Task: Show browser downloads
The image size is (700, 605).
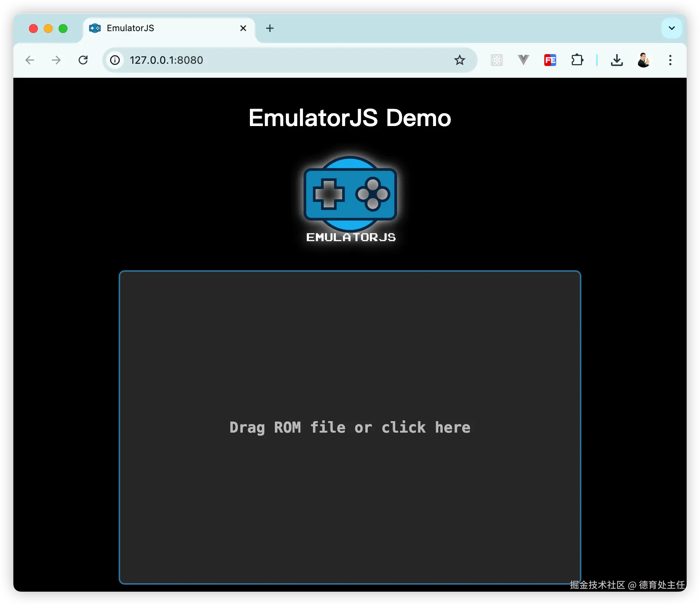Action: click(617, 60)
